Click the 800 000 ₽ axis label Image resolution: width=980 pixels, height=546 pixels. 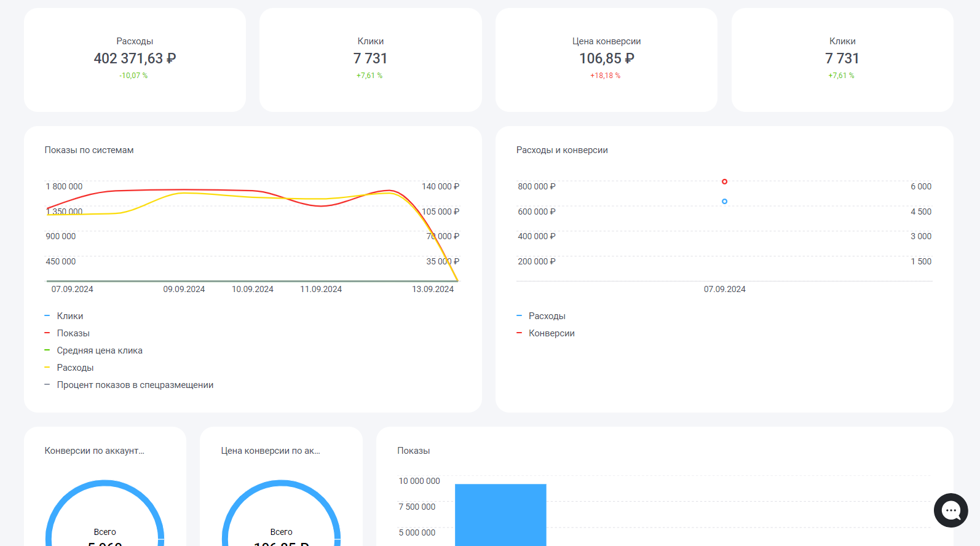point(537,186)
